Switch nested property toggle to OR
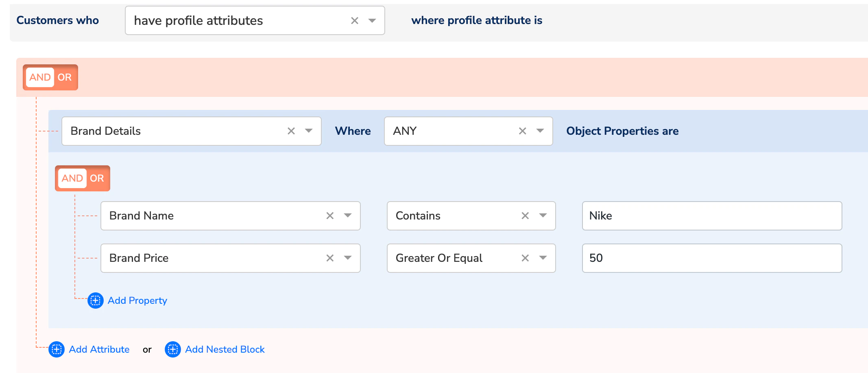868x373 pixels. (97, 178)
